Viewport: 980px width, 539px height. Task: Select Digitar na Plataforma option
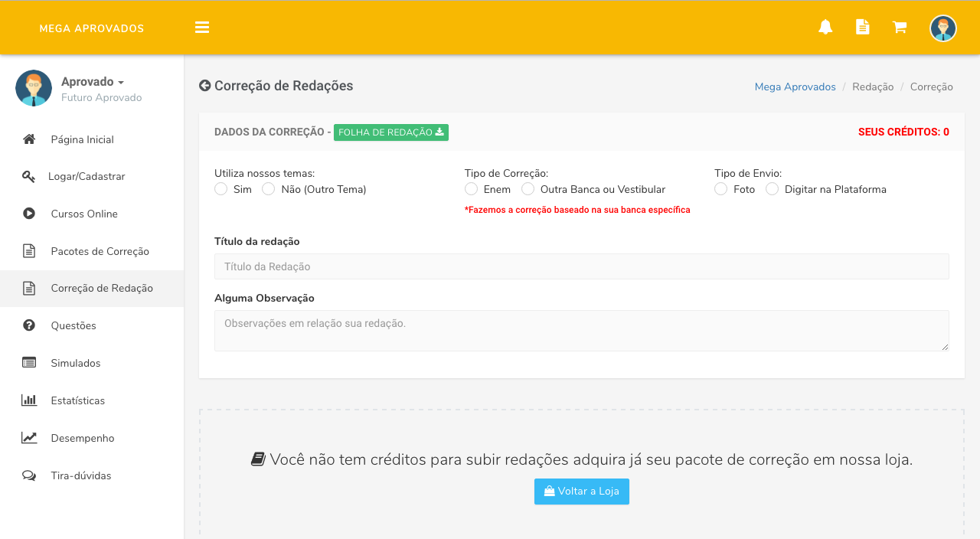pos(773,189)
